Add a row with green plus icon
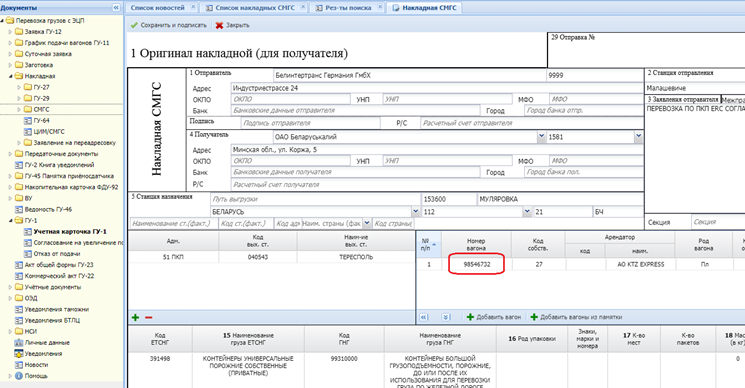Screen dimensions: 745x388 click(x=135, y=317)
